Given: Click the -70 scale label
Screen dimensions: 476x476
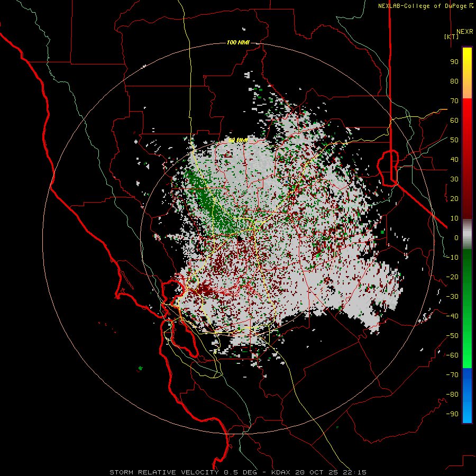Looking at the screenshot, I should (x=452, y=375).
